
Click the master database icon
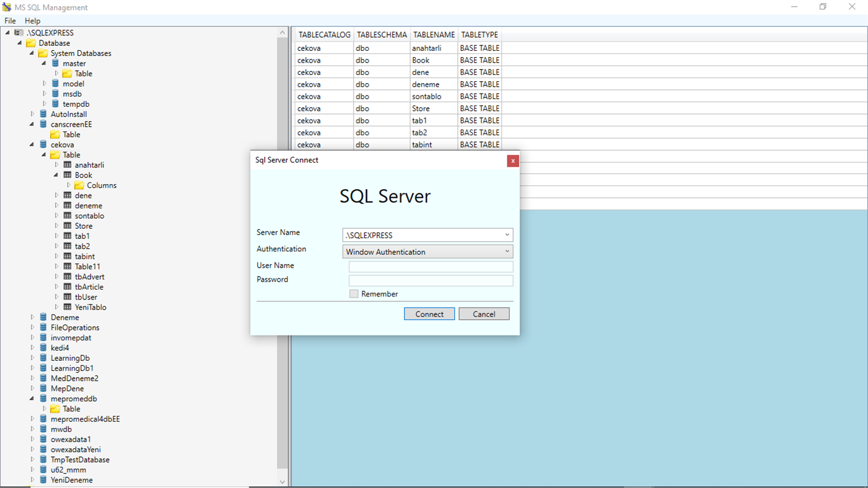point(55,63)
